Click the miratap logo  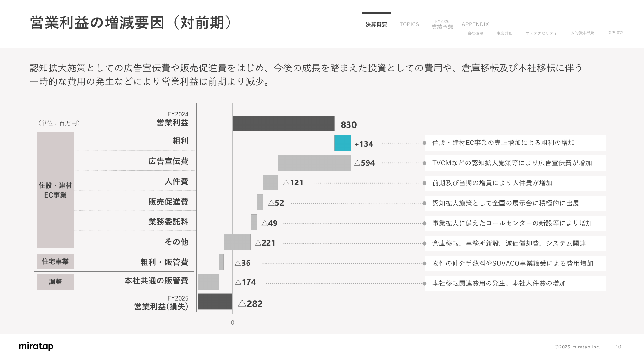click(36, 346)
